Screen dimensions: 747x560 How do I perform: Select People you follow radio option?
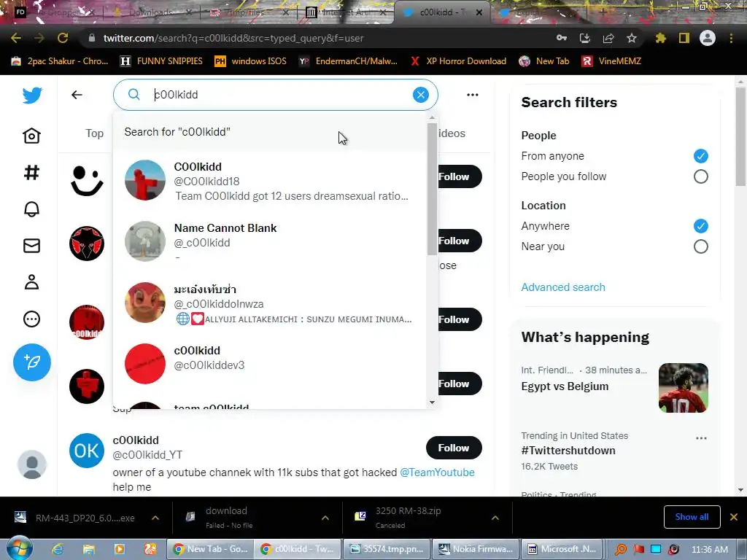(x=701, y=176)
